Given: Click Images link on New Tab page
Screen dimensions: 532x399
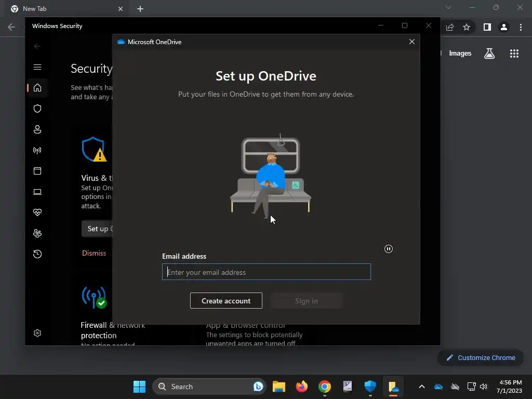Looking at the screenshot, I should pyautogui.click(x=460, y=54).
